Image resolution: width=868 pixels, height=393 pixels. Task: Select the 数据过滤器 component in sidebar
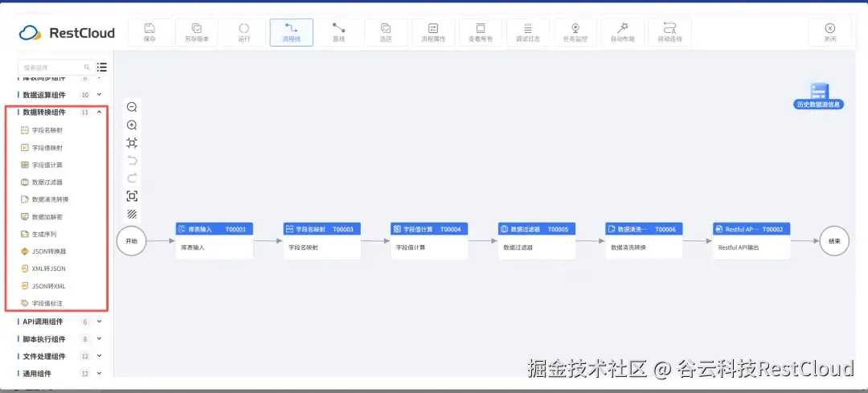point(42,182)
